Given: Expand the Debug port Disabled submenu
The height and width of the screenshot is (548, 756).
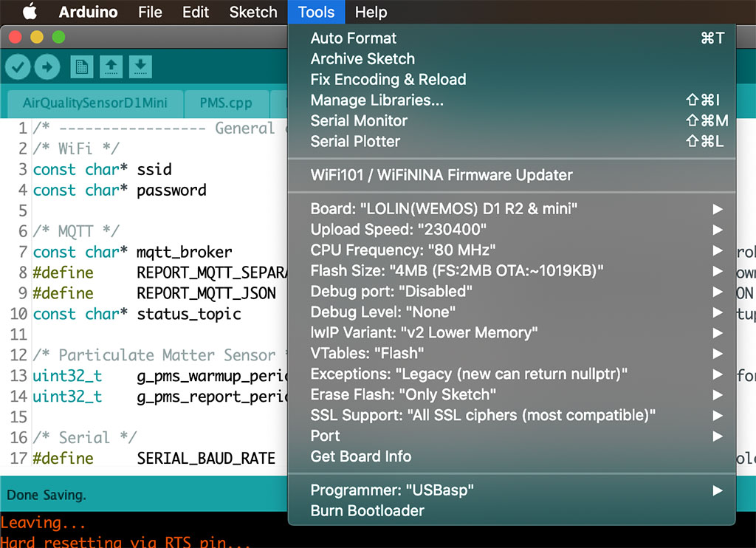Looking at the screenshot, I should (x=512, y=292).
